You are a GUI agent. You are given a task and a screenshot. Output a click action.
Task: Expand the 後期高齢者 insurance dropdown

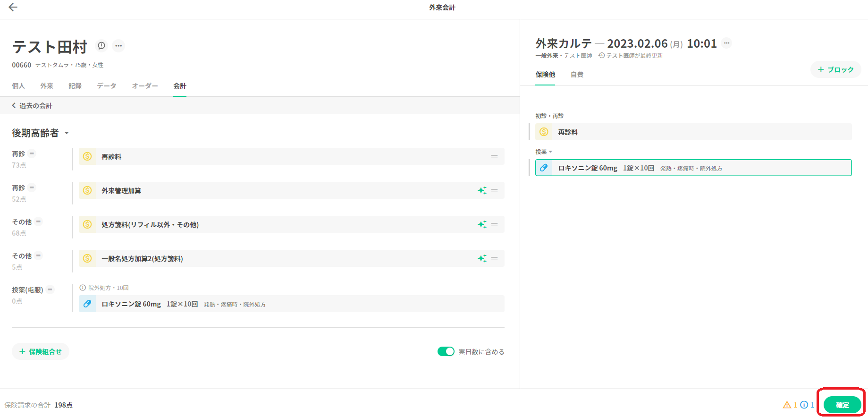tap(67, 133)
